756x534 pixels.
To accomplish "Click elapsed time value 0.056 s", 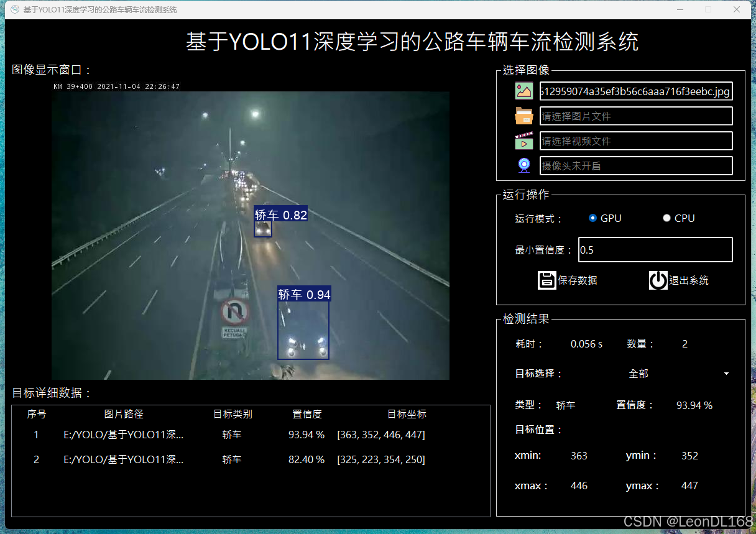I will [x=586, y=344].
